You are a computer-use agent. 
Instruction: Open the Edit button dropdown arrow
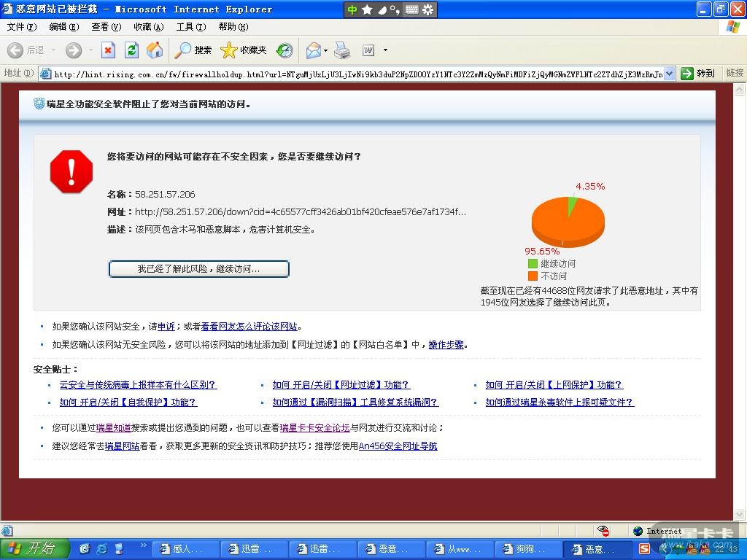click(385, 50)
